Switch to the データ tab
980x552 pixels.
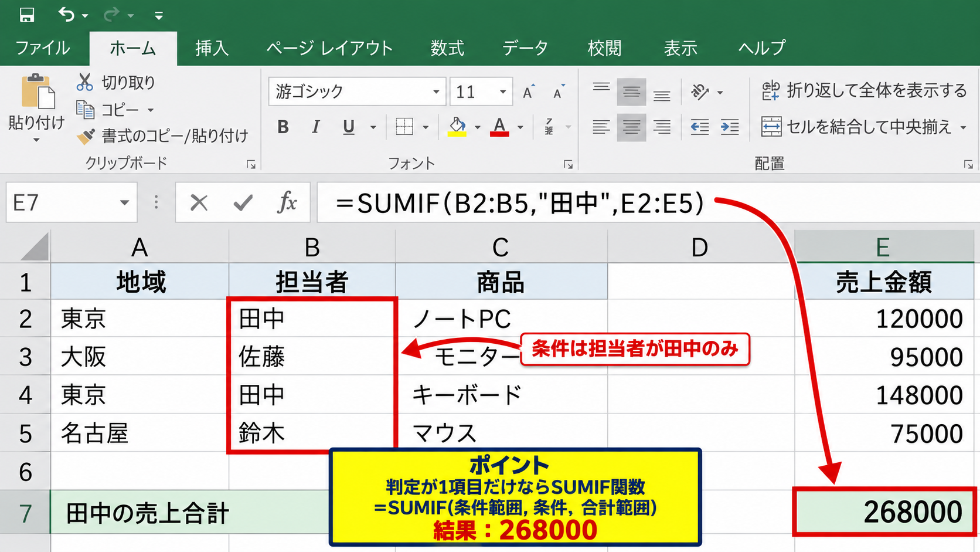(525, 48)
